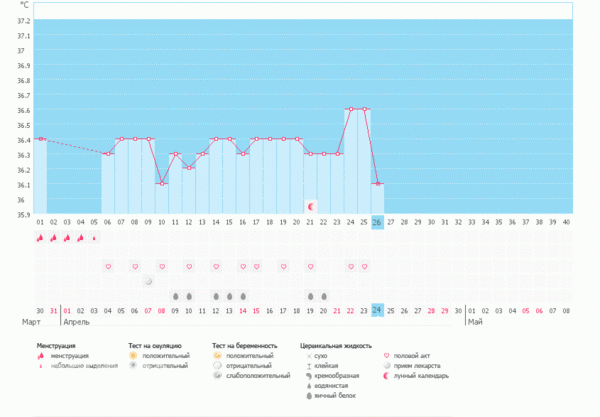Image resolution: width=600 pixels, height=417 pixels.
Task: Click the highlighted calendar date 24
Action: pos(378,311)
